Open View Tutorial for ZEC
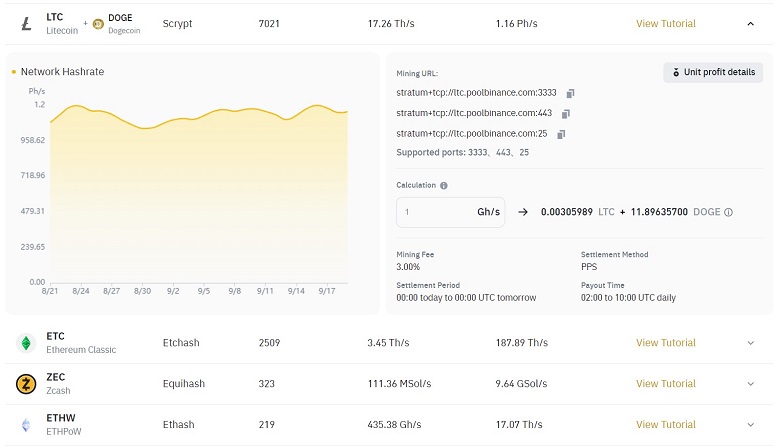 [665, 384]
